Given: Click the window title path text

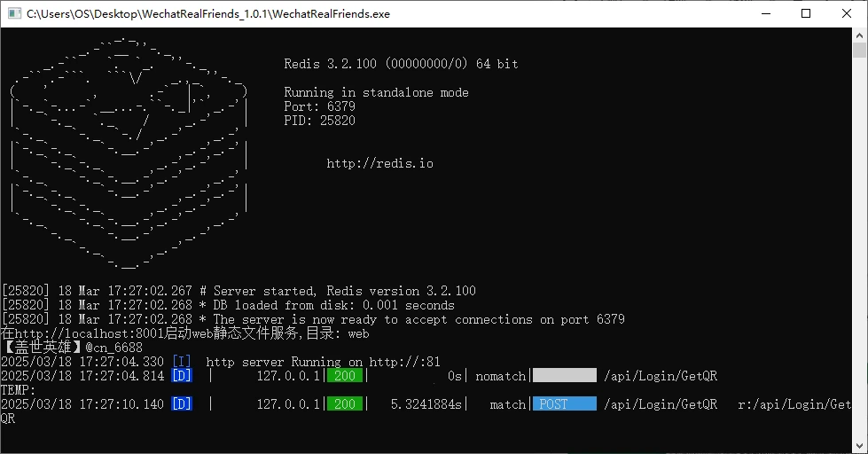Looking at the screenshot, I should click(208, 14).
